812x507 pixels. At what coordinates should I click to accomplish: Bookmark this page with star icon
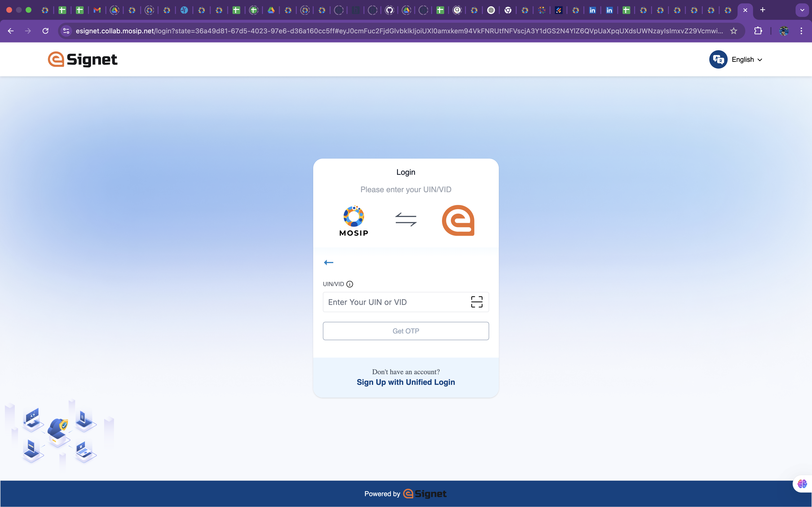click(x=734, y=31)
